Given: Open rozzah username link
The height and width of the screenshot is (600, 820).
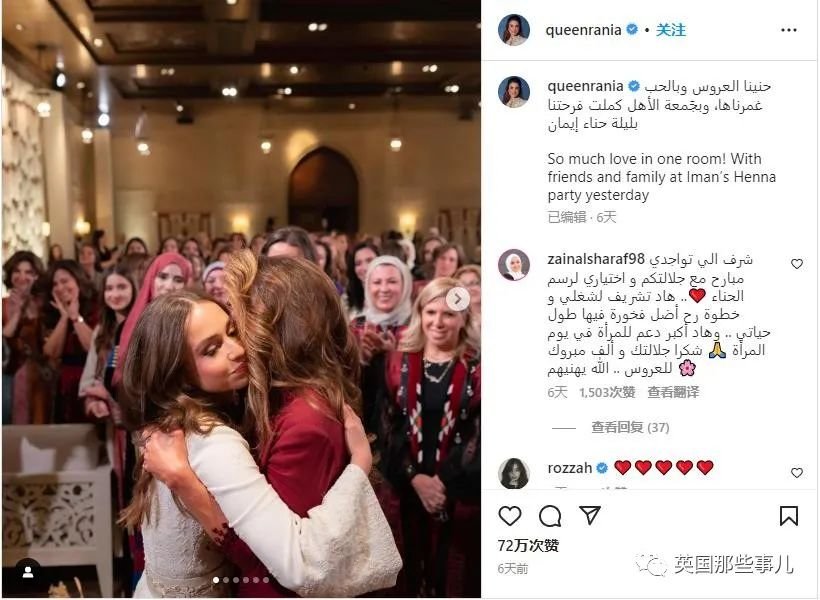Looking at the screenshot, I should click(x=570, y=468).
